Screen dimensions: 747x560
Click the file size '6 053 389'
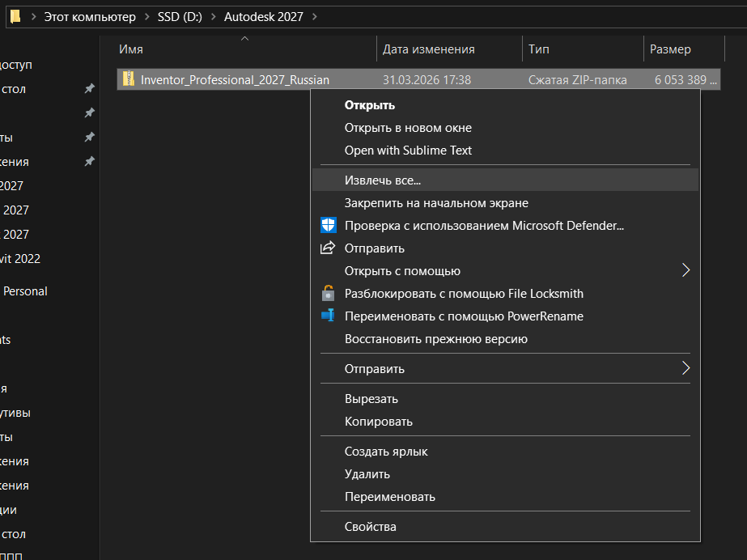(x=685, y=79)
